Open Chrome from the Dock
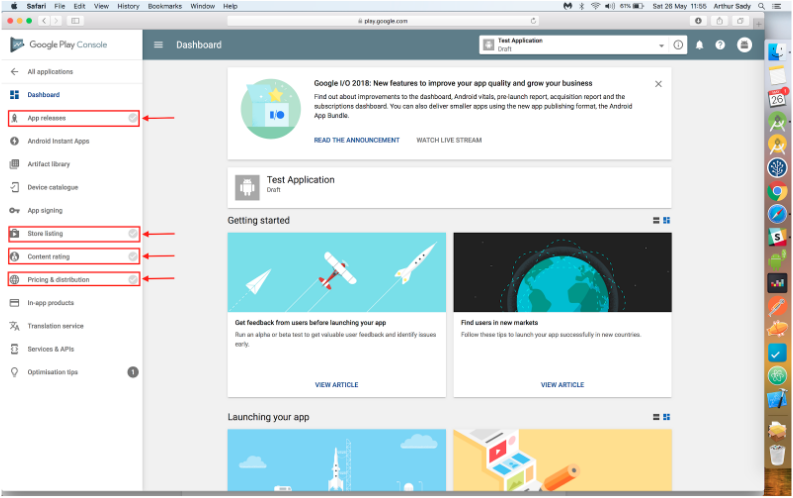 (x=777, y=192)
